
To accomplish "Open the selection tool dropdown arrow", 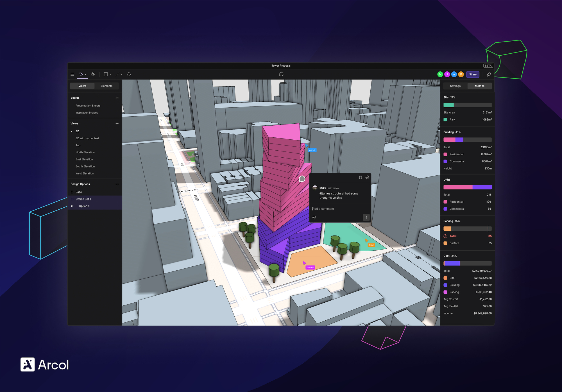I will (85, 74).
